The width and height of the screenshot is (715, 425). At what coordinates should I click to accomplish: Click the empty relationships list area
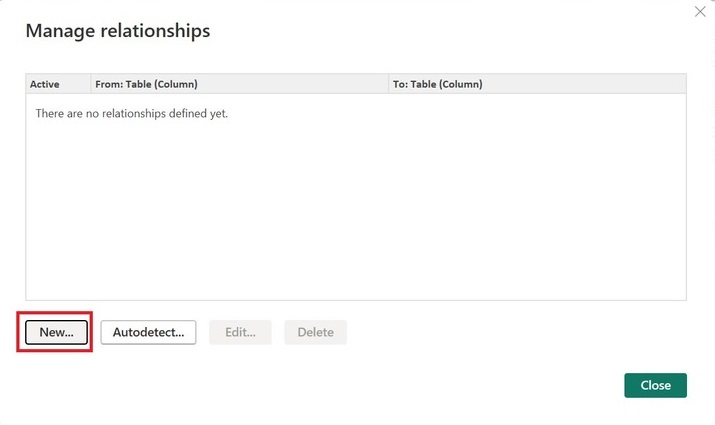coord(355,210)
